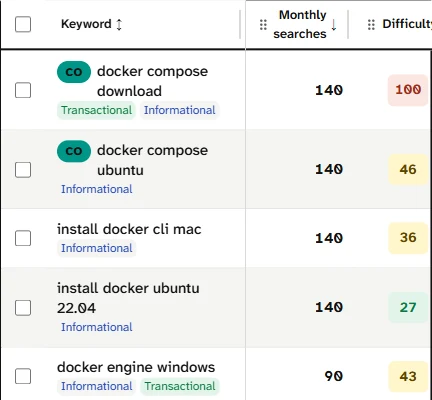The width and height of the screenshot is (432, 400).
Task: Click difficulty score 36 badge
Action: pyautogui.click(x=408, y=238)
